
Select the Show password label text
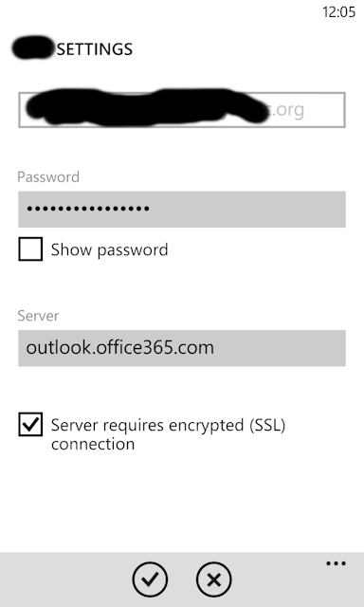109,250
